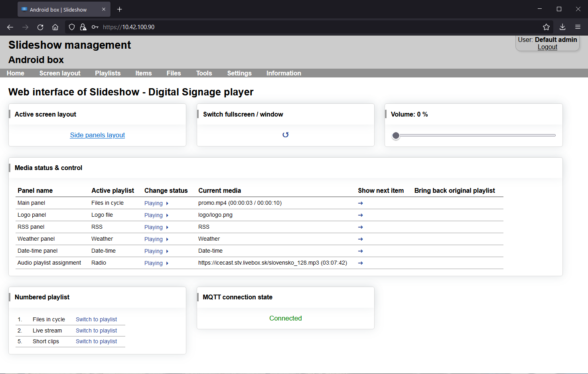588x374 pixels.
Task: Click the browser address bar URL
Action: 128,27
